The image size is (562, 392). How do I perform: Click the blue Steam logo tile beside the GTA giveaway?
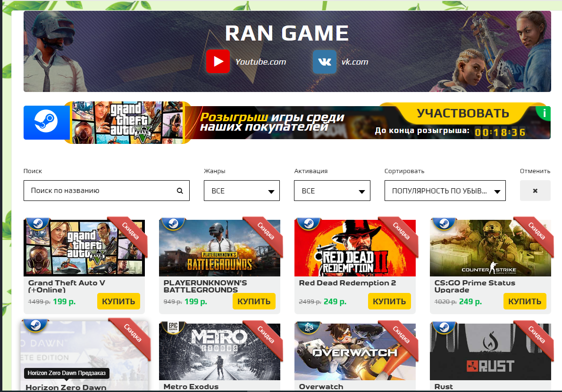[47, 123]
